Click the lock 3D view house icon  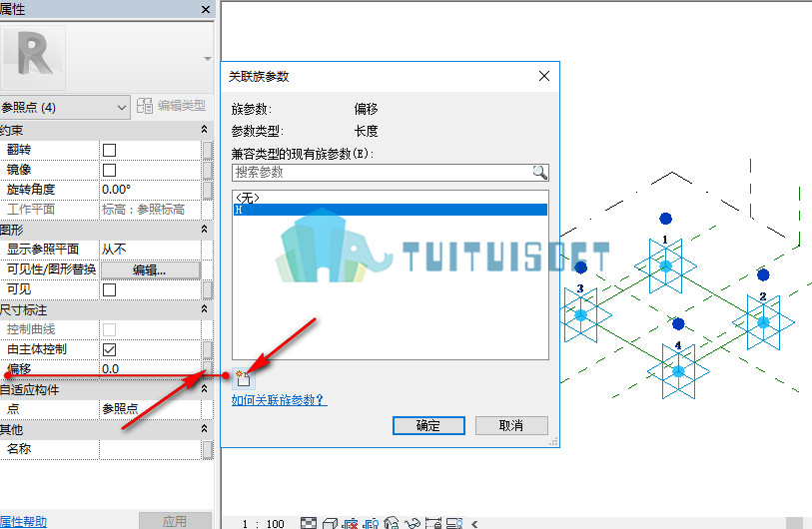pos(392,523)
